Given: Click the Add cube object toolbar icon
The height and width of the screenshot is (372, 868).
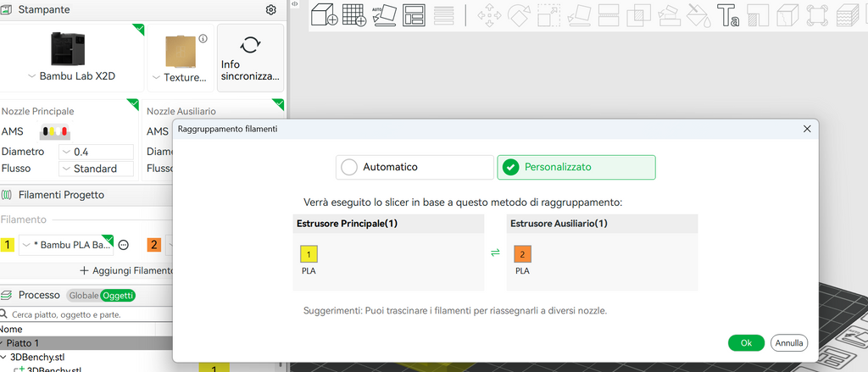Looking at the screenshot, I should pos(325,14).
